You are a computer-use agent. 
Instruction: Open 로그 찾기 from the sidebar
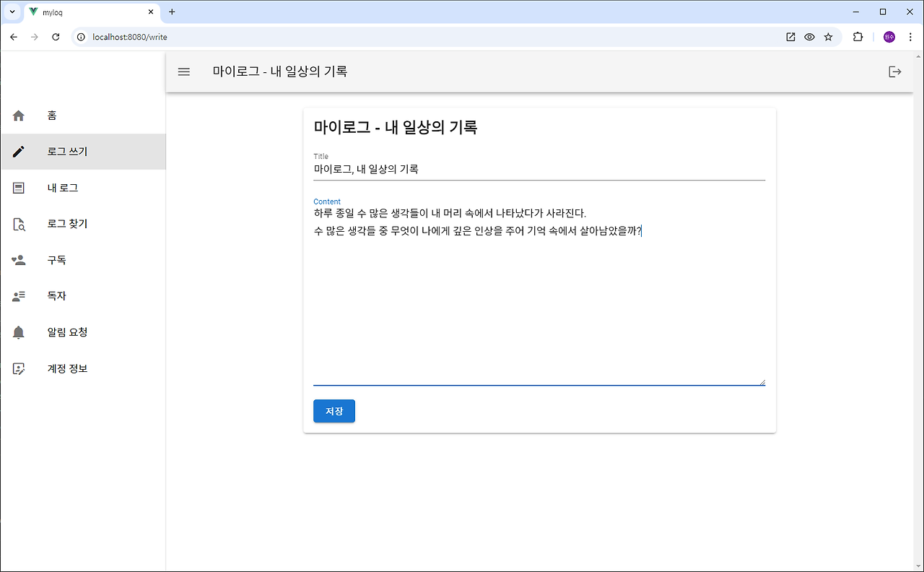point(83,224)
